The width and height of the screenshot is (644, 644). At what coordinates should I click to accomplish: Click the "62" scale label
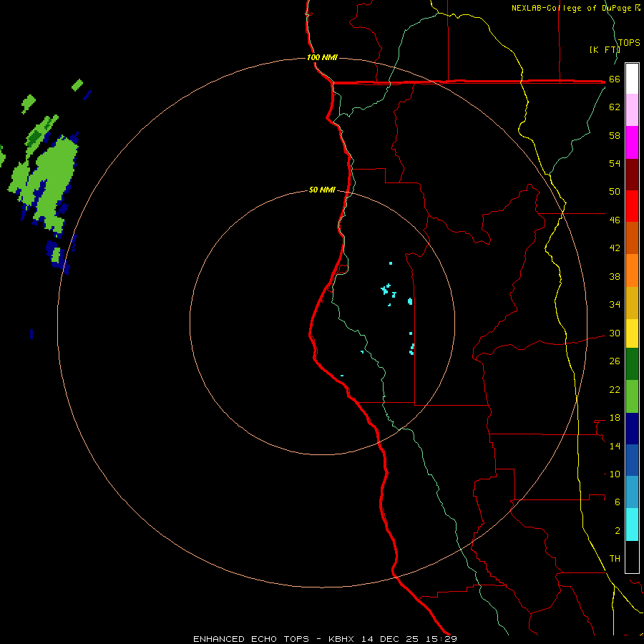615,107
